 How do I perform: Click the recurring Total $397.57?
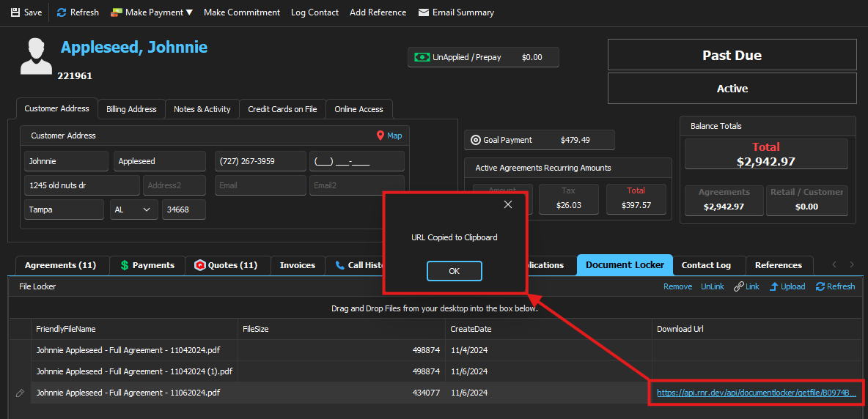[636, 206]
